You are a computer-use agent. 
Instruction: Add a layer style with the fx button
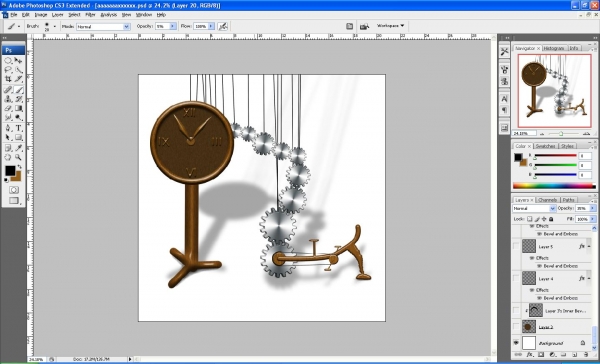(530, 355)
